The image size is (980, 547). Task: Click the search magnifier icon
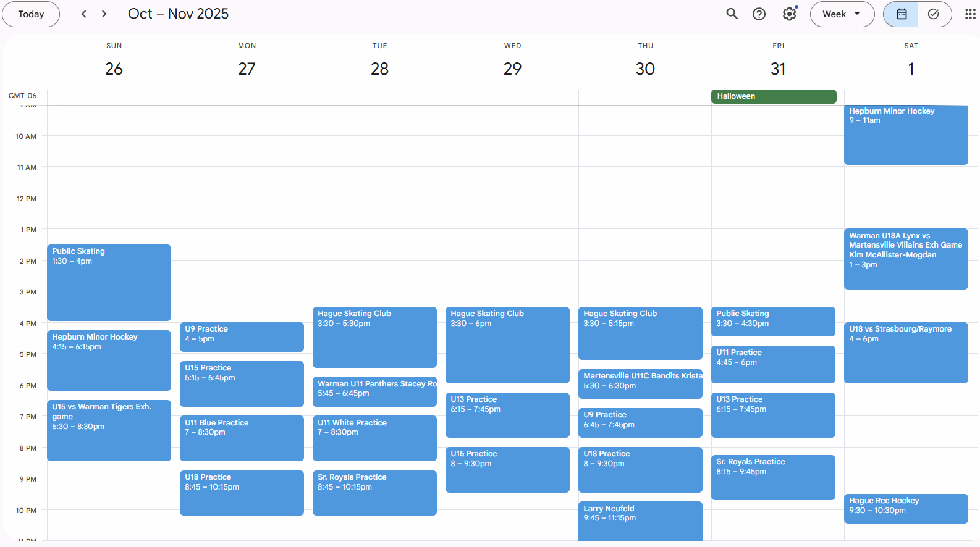[732, 14]
